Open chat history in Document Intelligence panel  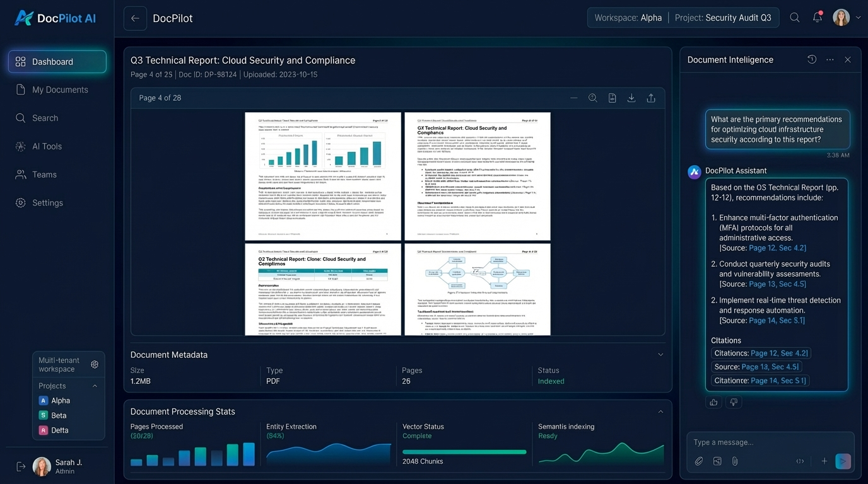click(812, 59)
